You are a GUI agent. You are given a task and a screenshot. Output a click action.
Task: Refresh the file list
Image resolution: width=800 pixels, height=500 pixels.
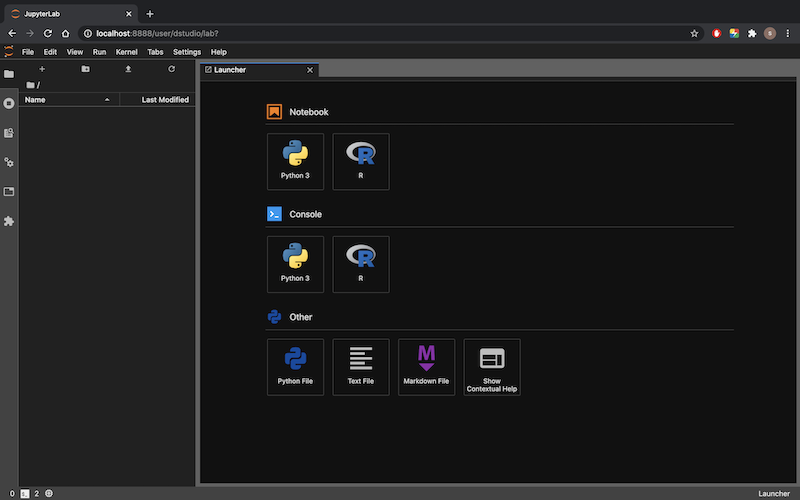pos(171,69)
